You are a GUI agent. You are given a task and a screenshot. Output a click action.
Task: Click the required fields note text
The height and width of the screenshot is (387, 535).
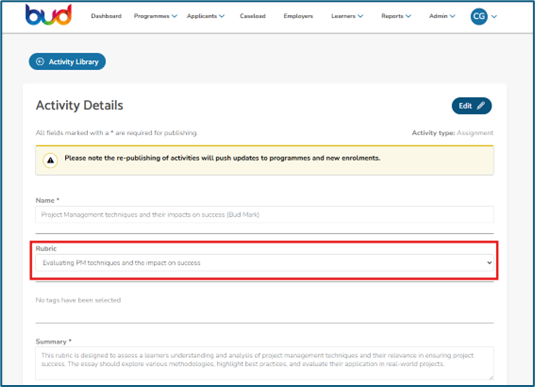[x=116, y=133]
